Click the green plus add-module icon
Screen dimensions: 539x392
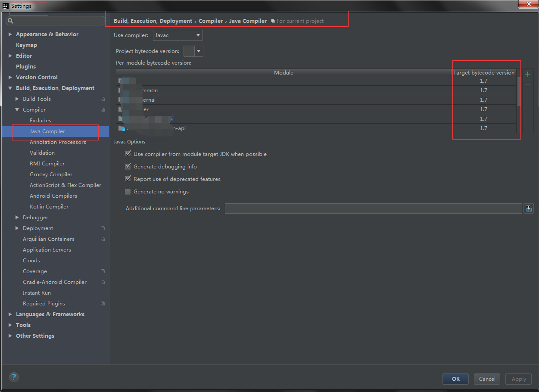[527, 74]
